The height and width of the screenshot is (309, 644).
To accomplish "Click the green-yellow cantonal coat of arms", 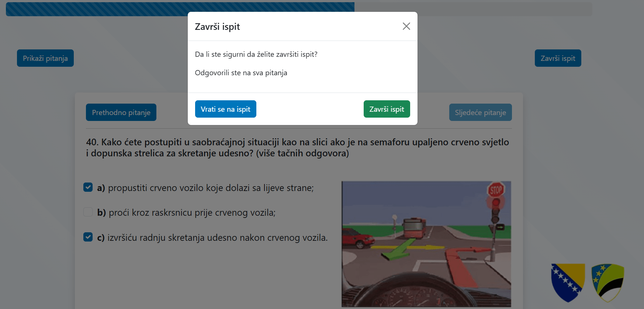I will tap(607, 282).
